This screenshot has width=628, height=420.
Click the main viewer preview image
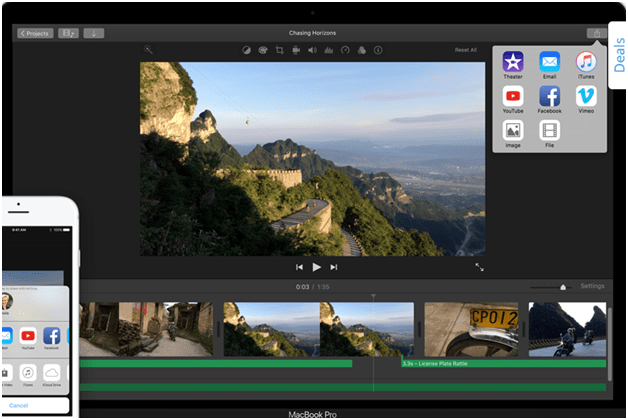tap(312, 159)
